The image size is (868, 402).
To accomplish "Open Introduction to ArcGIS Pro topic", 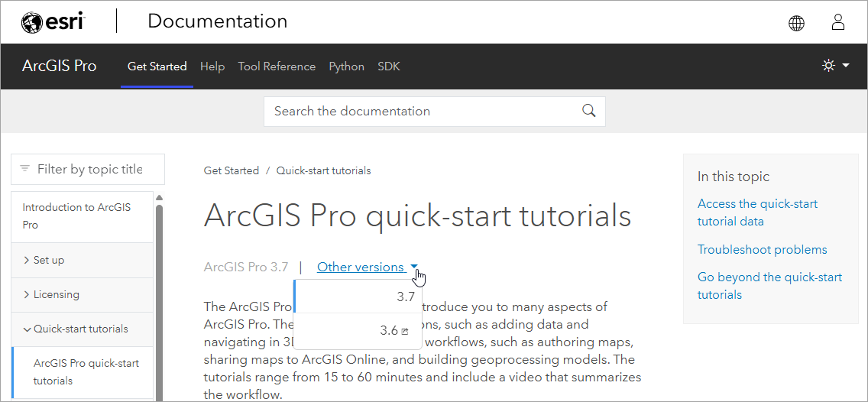I will 82,216.
